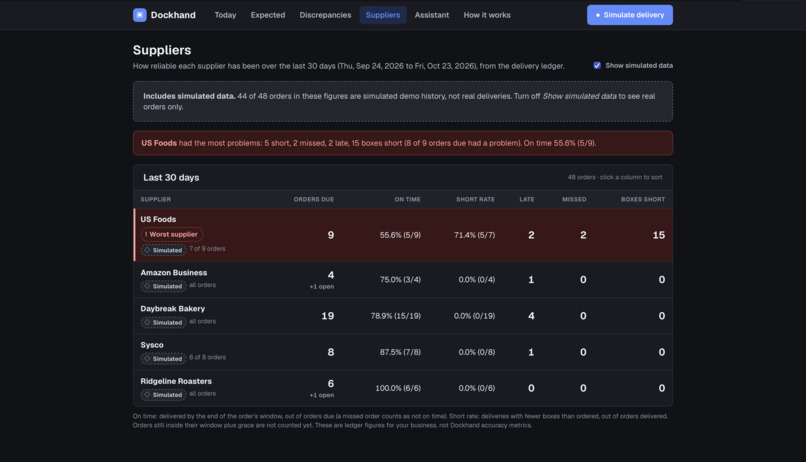Go to the Discrepancies tab

tap(325, 15)
